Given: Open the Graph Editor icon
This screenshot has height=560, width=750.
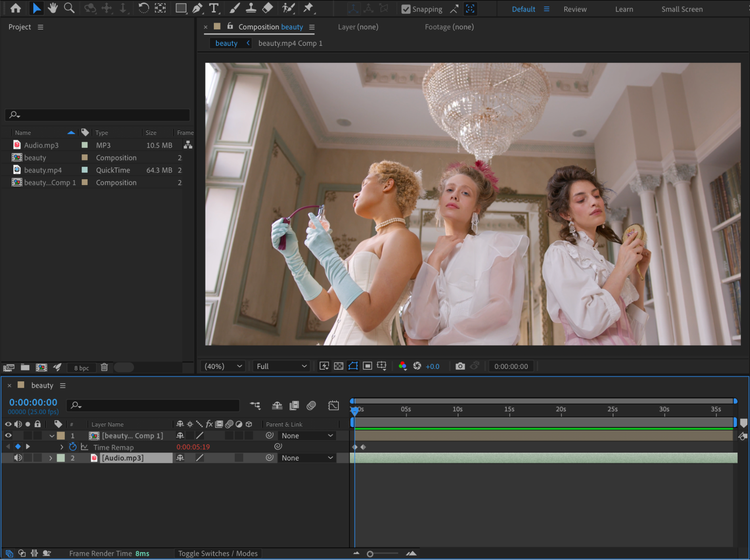Looking at the screenshot, I should pyautogui.click(x=333, y=405).
